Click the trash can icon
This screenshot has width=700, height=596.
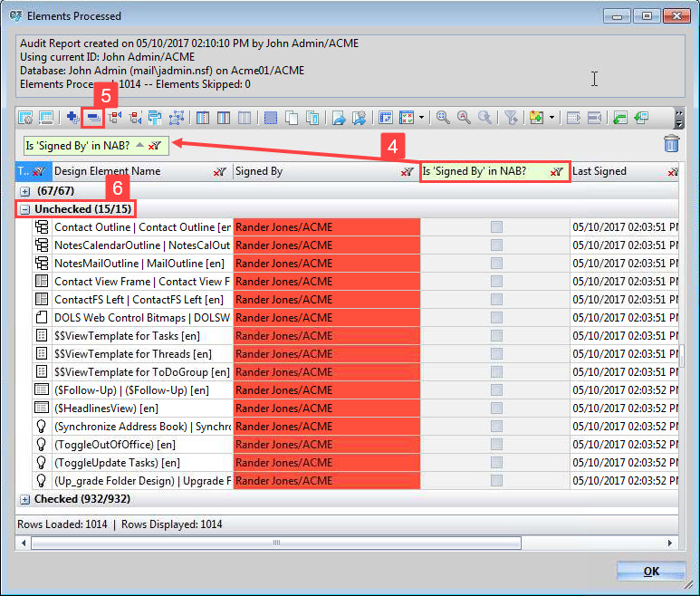[670, 143]
